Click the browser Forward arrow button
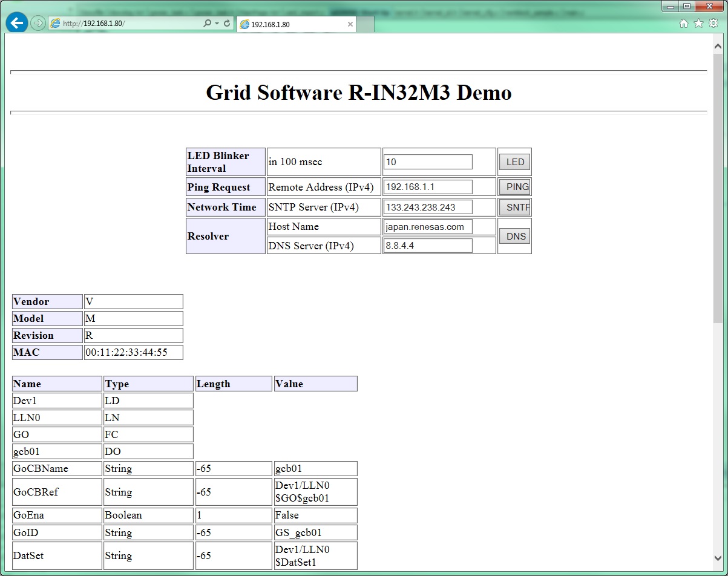The height and width of the screenshot is (576, 728). pyautogui.click(x=38, y=23)
